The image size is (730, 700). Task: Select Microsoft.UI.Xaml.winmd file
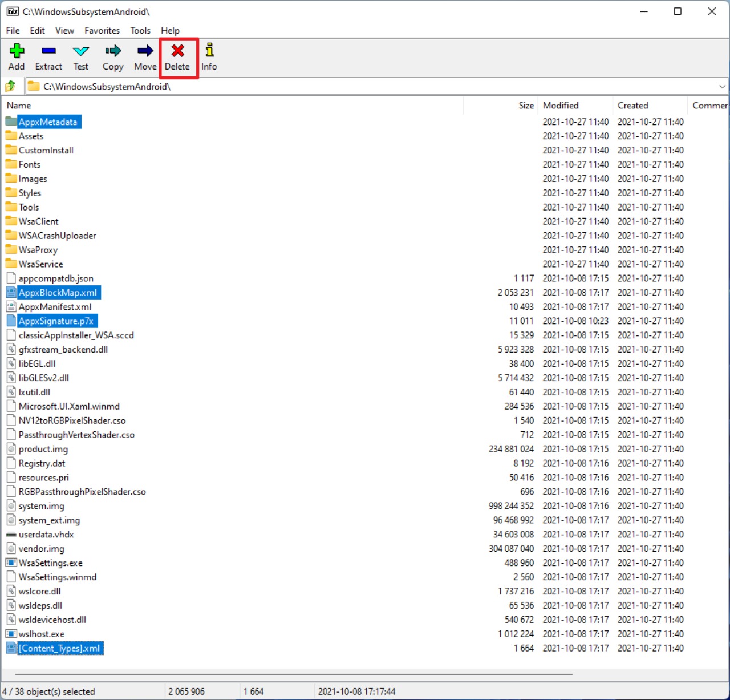69,406
